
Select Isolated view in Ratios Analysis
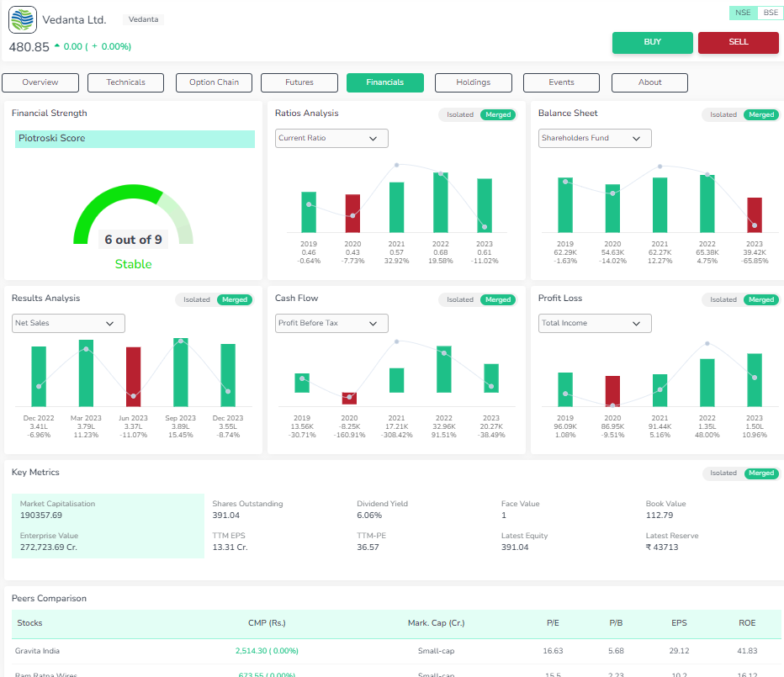(460, 114)
